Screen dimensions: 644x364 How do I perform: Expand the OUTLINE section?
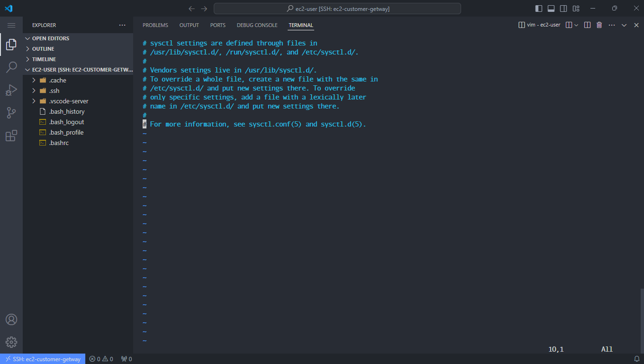point(43,49)
